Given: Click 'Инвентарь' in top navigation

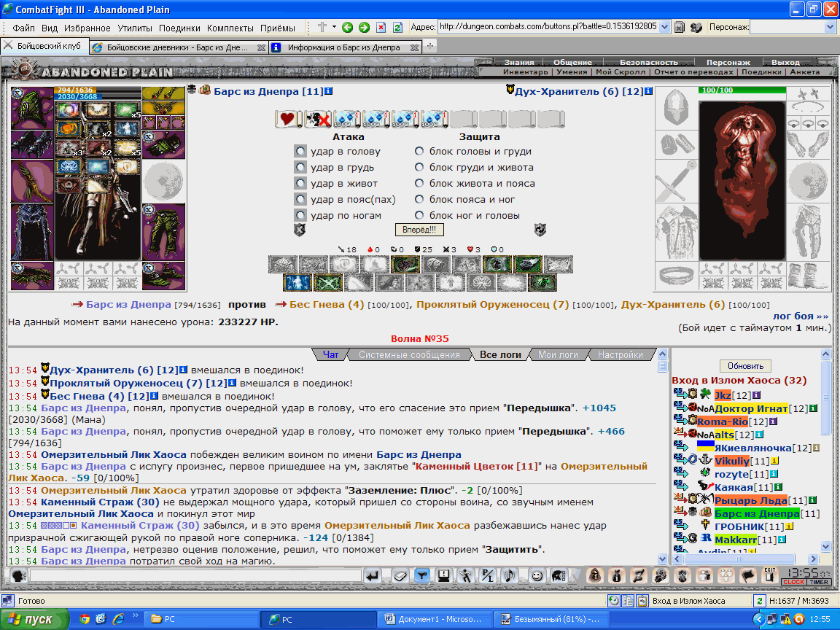Looking at the screenshot, I should (x=526, y=71).
